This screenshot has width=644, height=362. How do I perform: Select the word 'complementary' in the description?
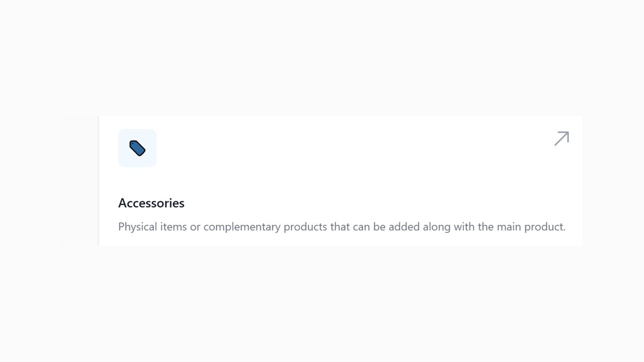click(241, 226)
